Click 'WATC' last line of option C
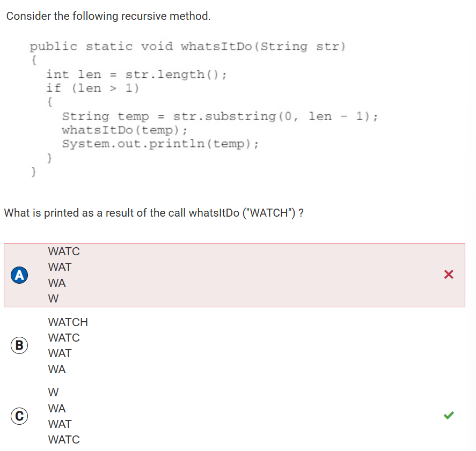 click(x=64, y=440)
